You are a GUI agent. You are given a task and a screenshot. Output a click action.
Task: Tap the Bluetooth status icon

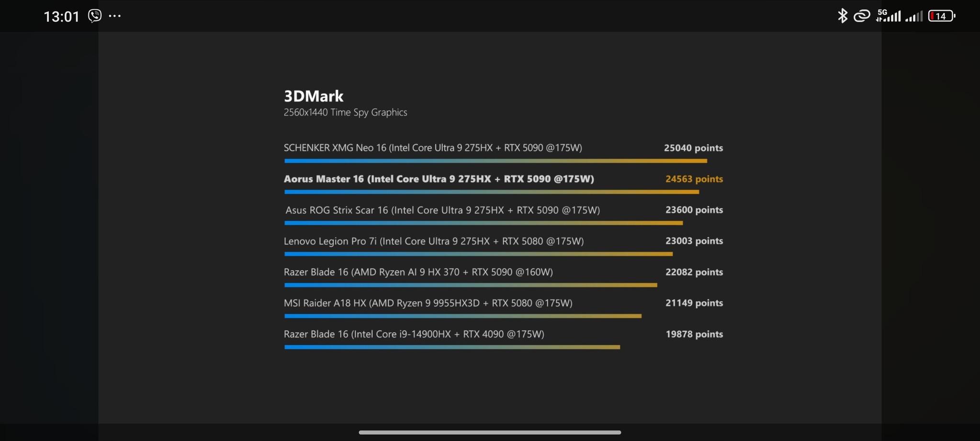(842, 16)
